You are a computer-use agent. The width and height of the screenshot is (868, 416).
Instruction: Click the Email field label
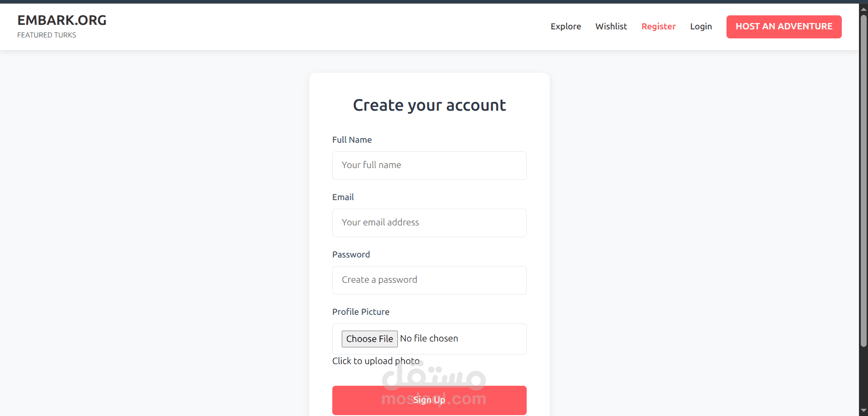click(343, 197)
